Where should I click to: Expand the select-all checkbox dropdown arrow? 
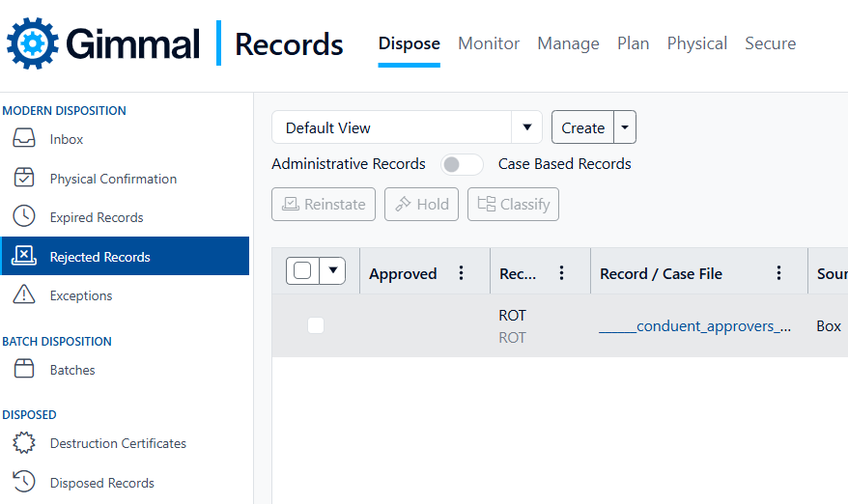click(332, 271)
